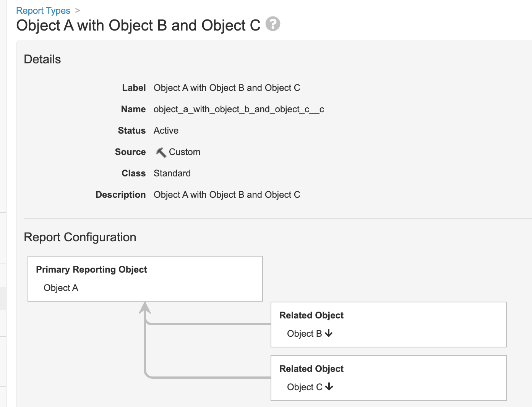Click the Custom source hammer icon
This screenshot has width=532, height=407.
161,152
